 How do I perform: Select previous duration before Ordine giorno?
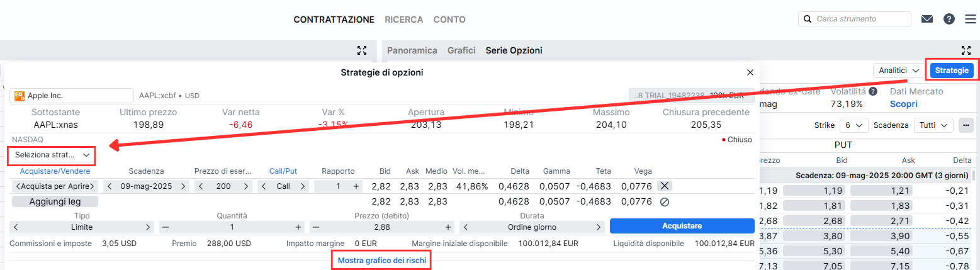pyautogui.click(x=466, y=227)
